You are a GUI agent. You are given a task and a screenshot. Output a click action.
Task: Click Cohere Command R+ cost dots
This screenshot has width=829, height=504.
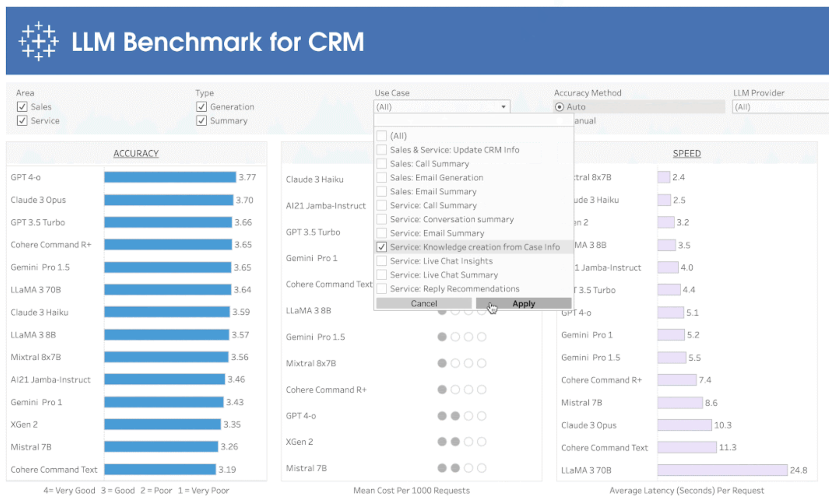[x=462, y=389]
